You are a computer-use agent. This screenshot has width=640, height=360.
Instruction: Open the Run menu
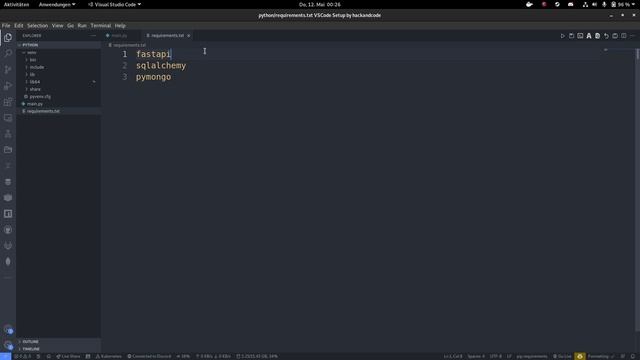82,25
